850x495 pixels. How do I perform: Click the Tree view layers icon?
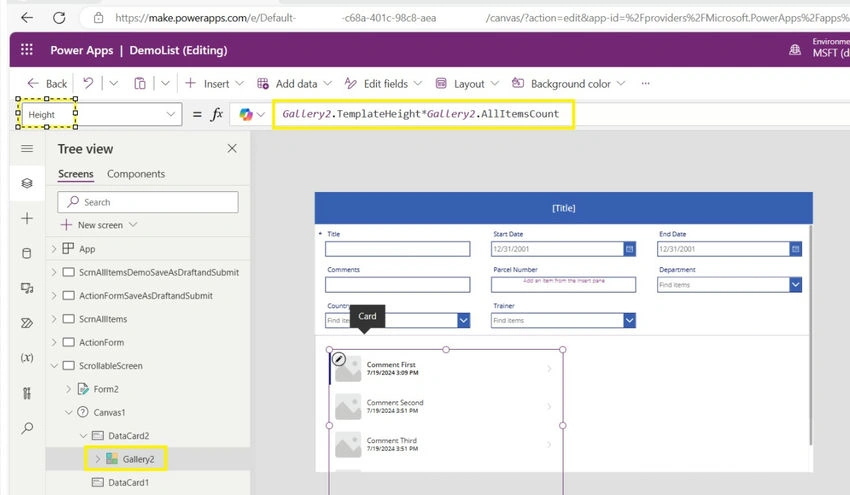pos(27,183)
